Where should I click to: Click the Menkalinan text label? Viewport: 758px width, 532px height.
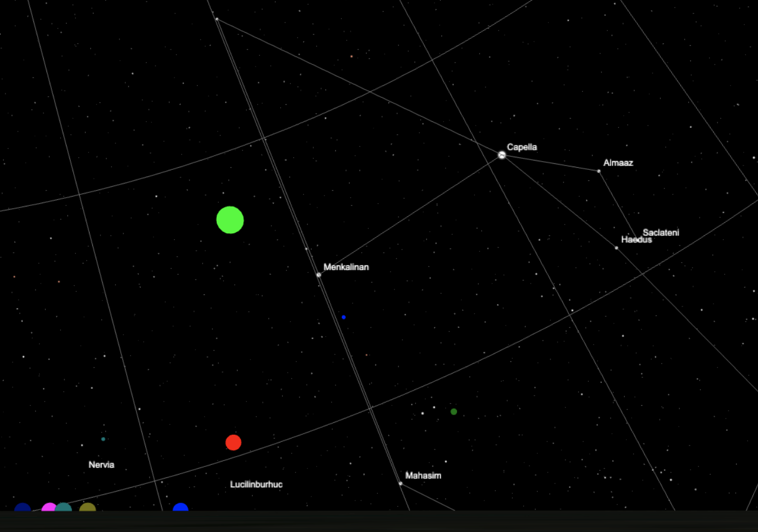(346, 267)
